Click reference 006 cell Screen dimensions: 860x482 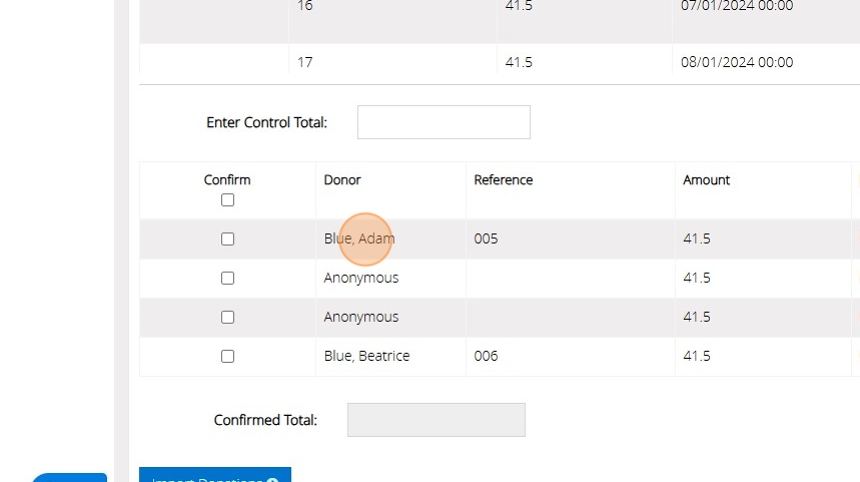[486, 356]
